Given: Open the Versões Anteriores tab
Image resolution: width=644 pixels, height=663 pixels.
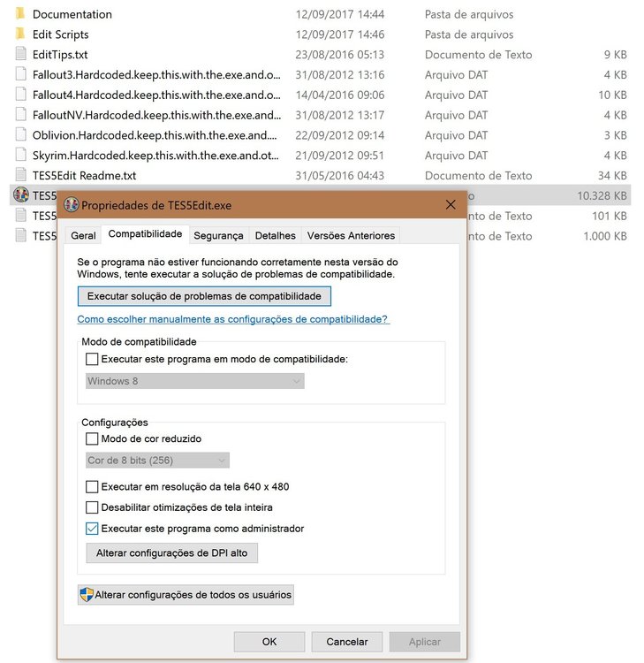Looking at the screenshot, I should pos(351,235).
